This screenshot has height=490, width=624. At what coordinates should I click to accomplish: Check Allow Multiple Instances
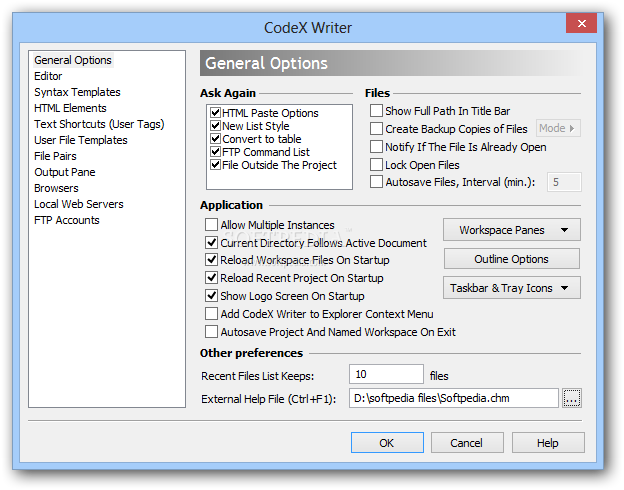(211, 225)
